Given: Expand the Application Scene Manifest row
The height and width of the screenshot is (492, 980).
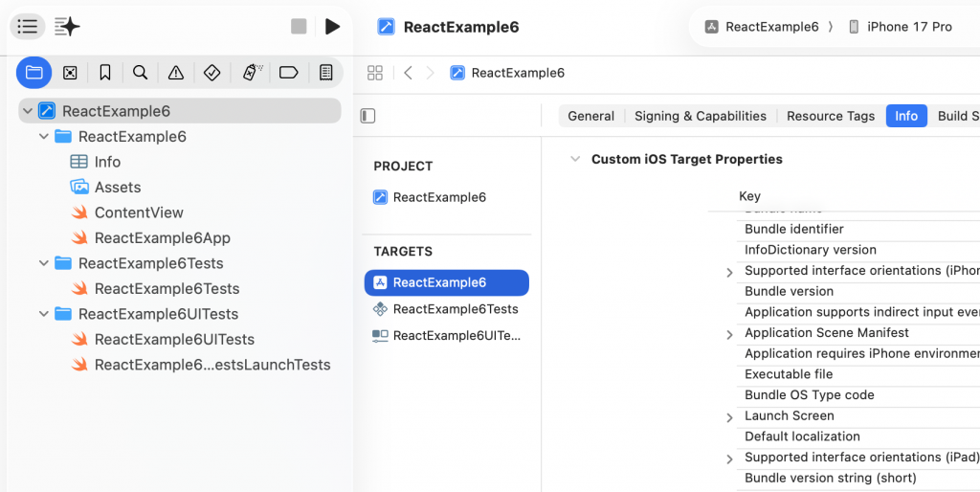Looking at the screenshot, I should (x=729, y=334).
